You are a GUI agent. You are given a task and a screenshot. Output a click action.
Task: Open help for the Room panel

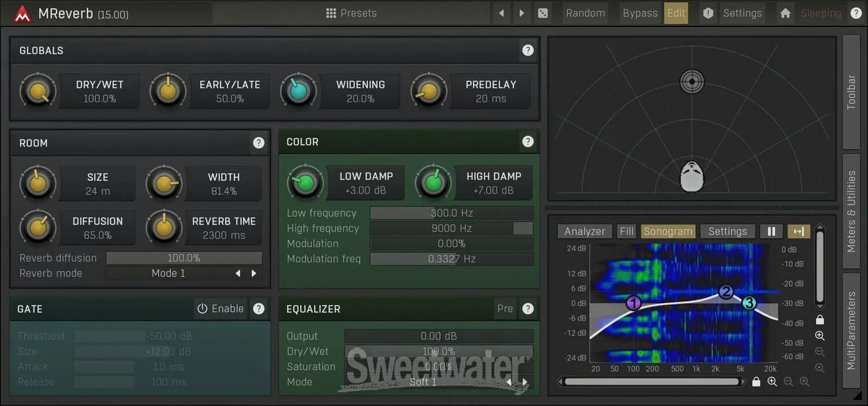[x=259, y=142]
